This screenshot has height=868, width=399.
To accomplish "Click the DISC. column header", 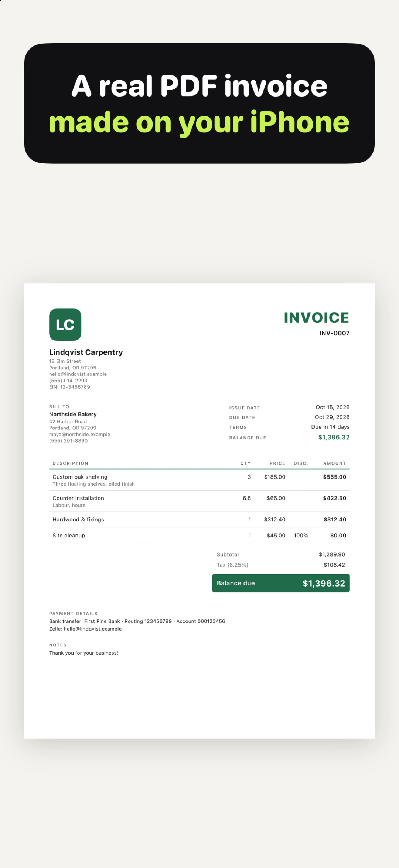I will (301, 463).
